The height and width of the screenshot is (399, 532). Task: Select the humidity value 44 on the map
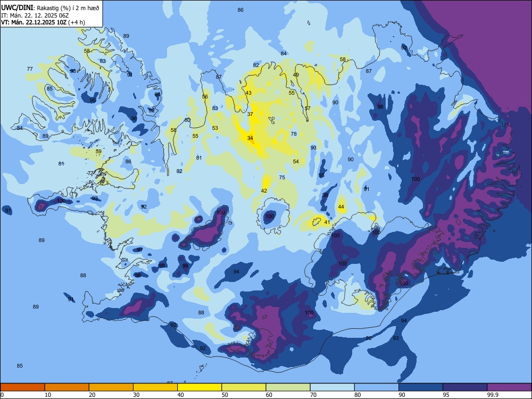tap(341, 206)
